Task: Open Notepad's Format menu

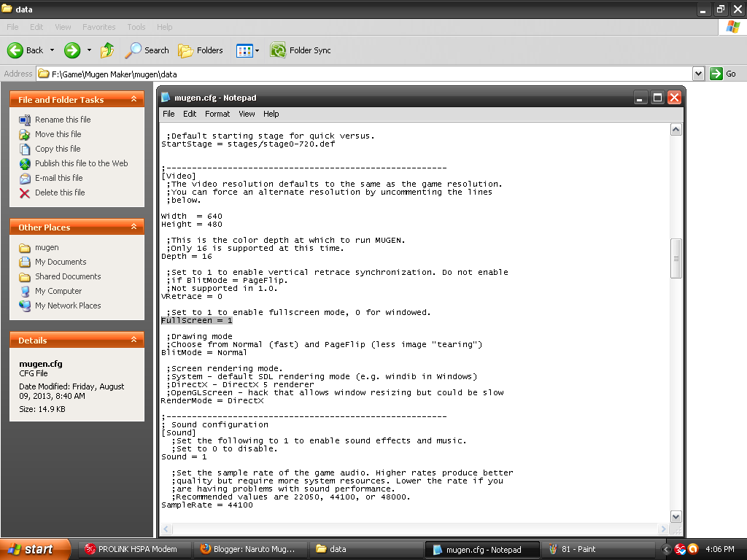Action: click(x=217, y=114)
